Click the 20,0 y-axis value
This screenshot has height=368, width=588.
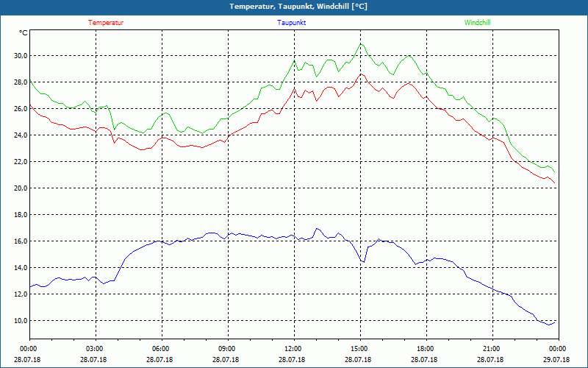click(21, 188)
